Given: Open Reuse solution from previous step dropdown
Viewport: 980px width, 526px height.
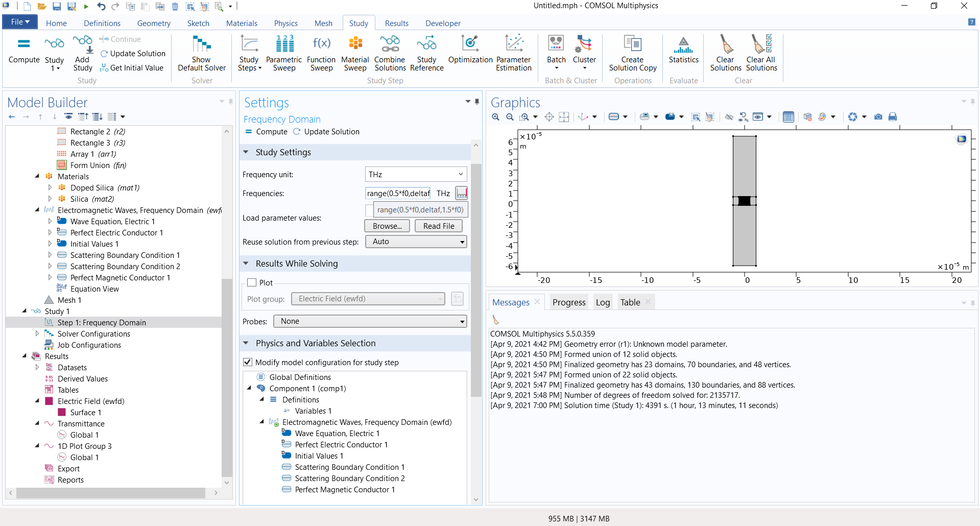Looking at the screenshot, I should pos(416,242).
